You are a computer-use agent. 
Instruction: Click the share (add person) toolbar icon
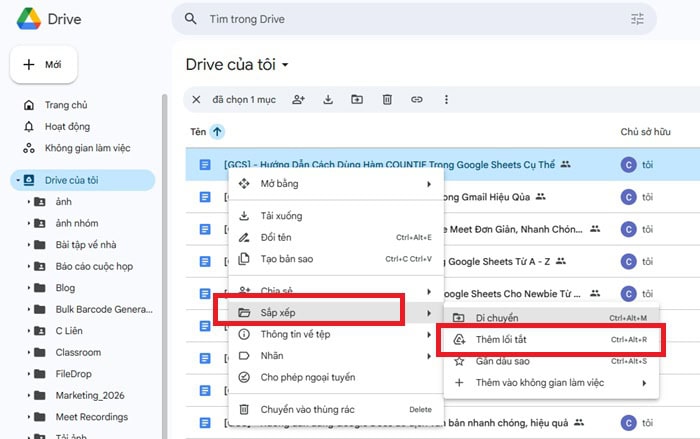(x=298, y=99)
